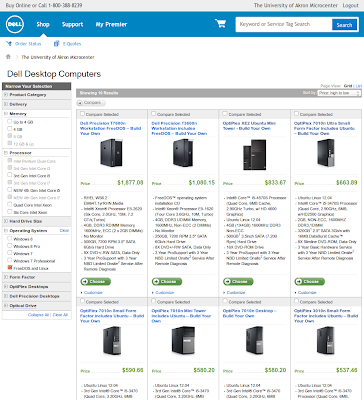This screenshot has height=400, width=364.
Task: Tick Compare Selected for Precision T7600n
Action: [82, 114]
